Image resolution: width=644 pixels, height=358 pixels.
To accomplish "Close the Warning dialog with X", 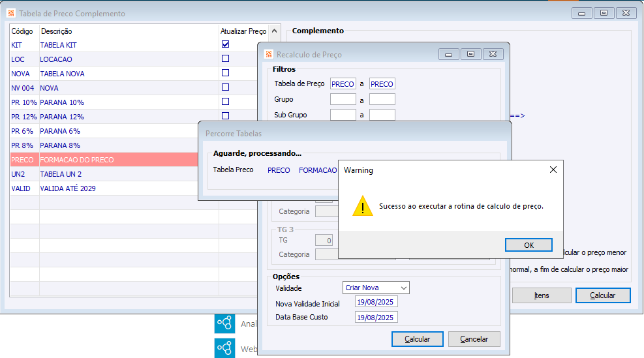I will tap(553, 170).
